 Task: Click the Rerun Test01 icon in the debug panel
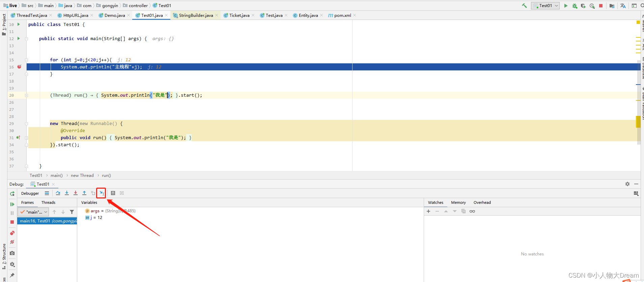pyautogui.click(x=12, y=193)
